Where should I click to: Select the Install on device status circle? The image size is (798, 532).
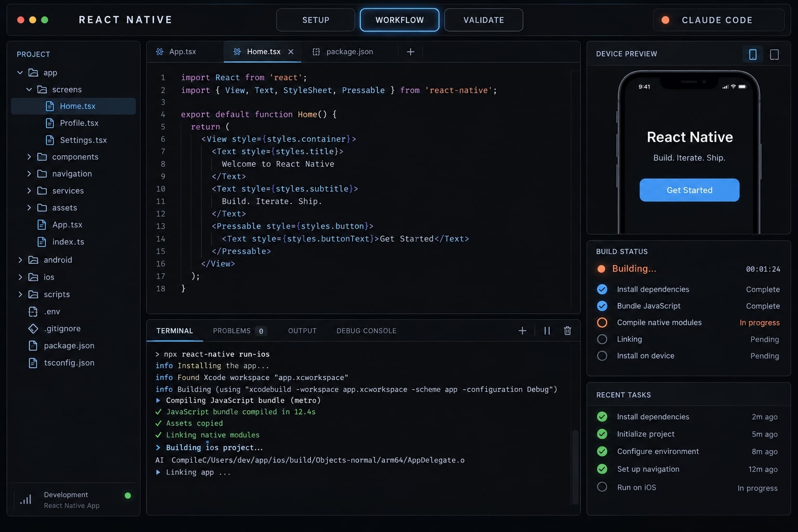[602, 356]
